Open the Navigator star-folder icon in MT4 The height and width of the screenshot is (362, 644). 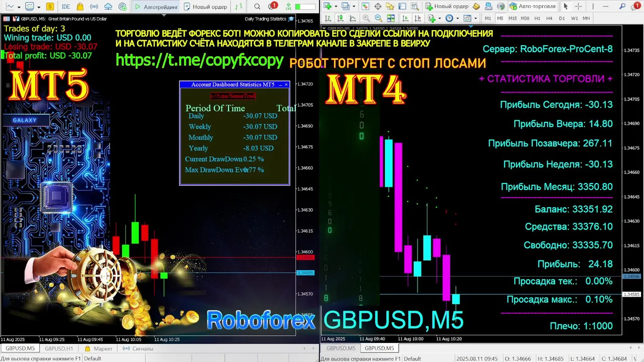[x=390, y=7]
